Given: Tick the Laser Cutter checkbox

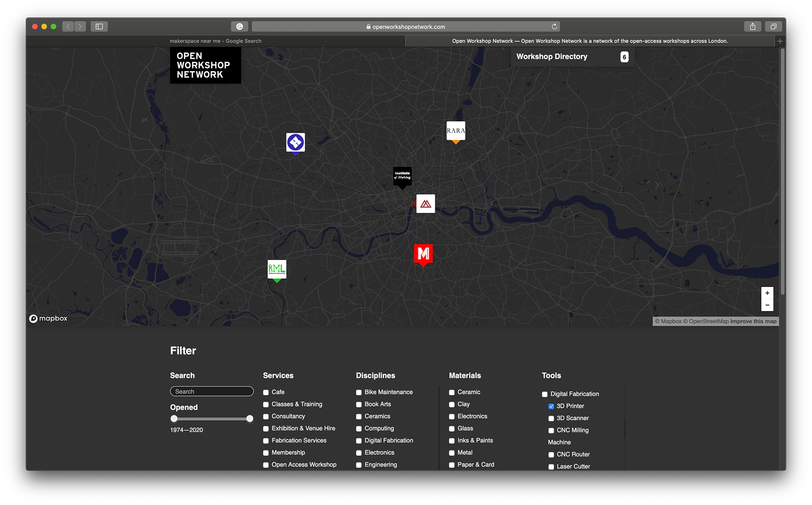Looking at the screenshot, I should coord(551,467).
